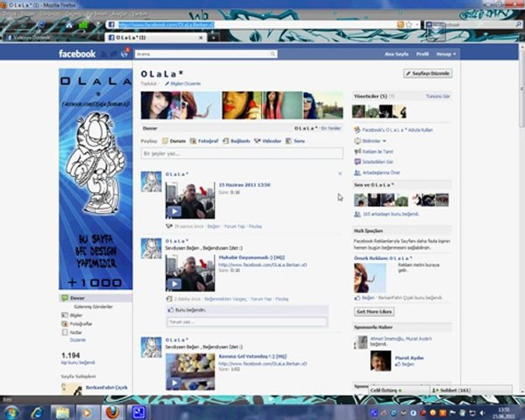Select Duvar in the left sidebar

96,297
